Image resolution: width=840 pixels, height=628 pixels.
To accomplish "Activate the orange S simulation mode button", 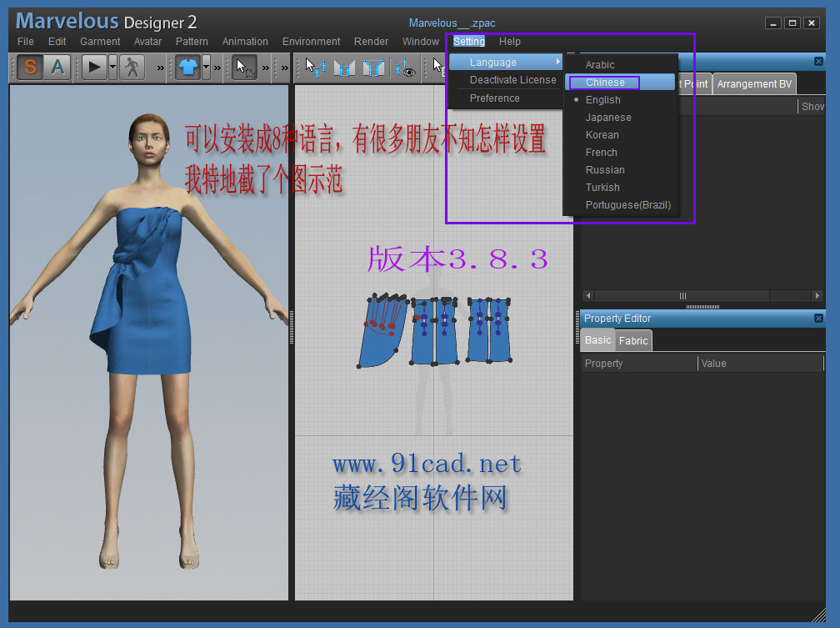I will (31, 67).
